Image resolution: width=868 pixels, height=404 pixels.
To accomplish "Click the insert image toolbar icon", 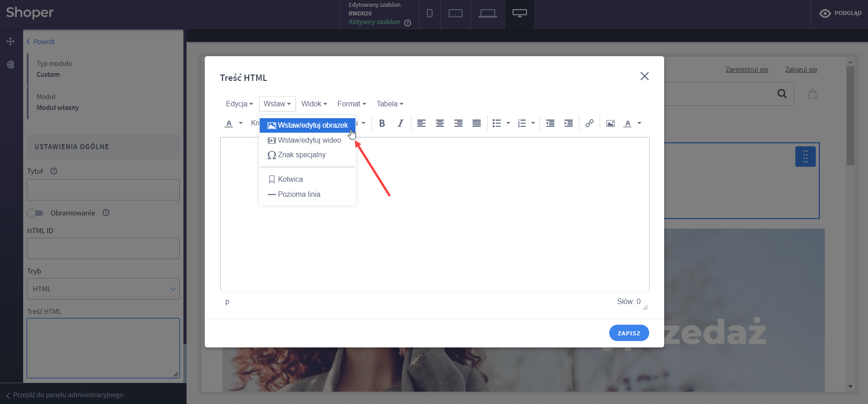I will [x=610, y=123].
